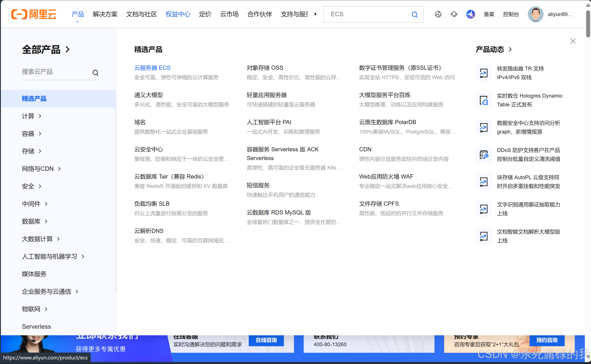
Task: Open the 定价 menu item
Action: click(x=205, y=14)
